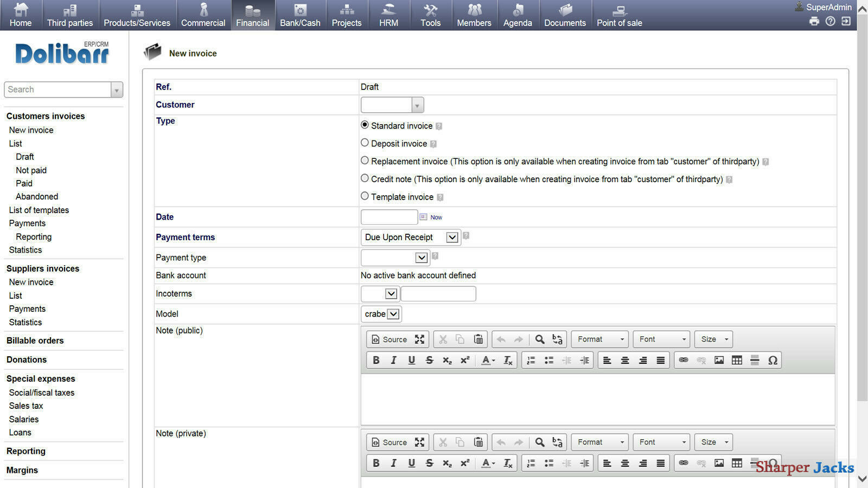Click the Now date link
Image resolution: width=868 pixels, height=488 pixels.
tap(436, 217)
